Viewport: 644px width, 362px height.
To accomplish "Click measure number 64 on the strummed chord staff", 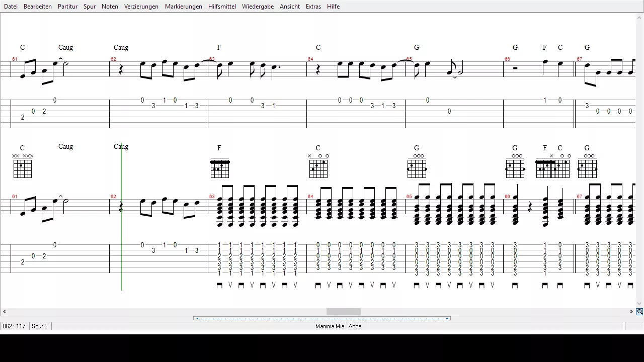I will click(x=310, y=197).
